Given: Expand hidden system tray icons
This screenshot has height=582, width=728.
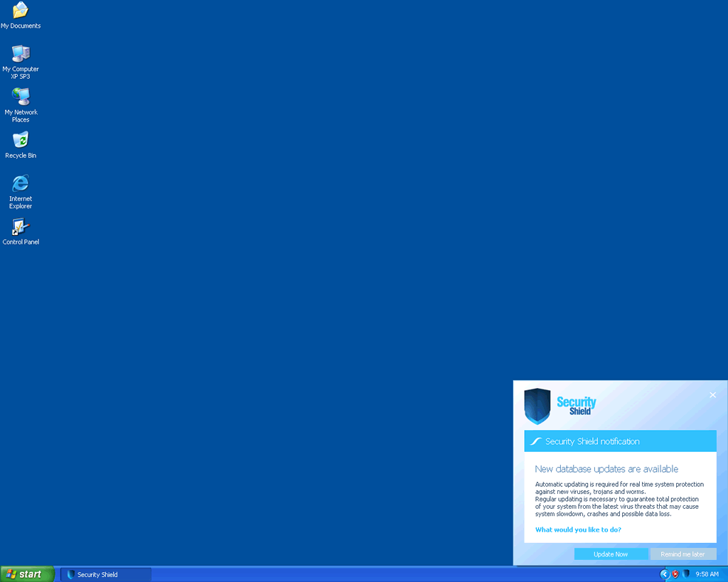Looking at the screenshot, I should pyautogui.click(x=665, y=574).
